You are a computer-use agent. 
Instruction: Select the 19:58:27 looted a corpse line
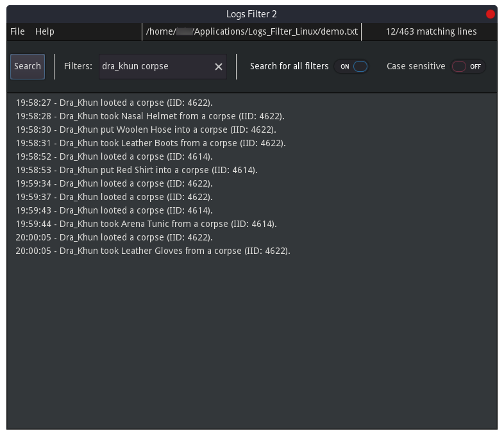click(114, 103)
